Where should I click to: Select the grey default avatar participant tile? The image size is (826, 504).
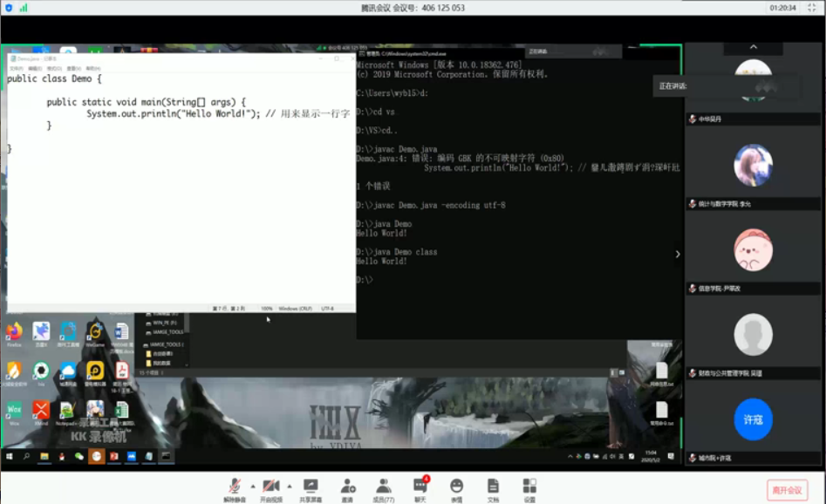pos(753,335)
